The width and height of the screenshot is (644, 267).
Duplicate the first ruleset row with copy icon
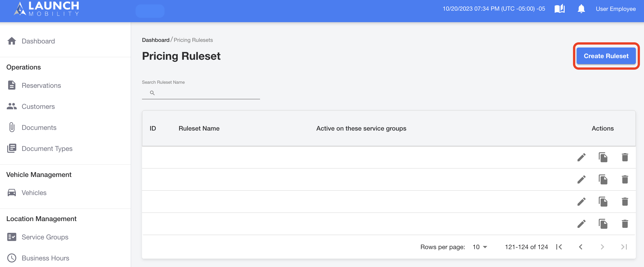pos(603,157)
